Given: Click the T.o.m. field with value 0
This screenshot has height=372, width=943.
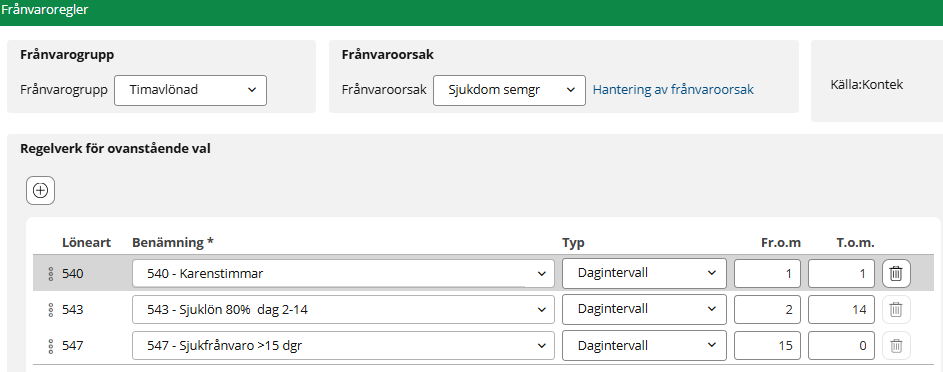Looking at the screenshot, I should (841, 346).
